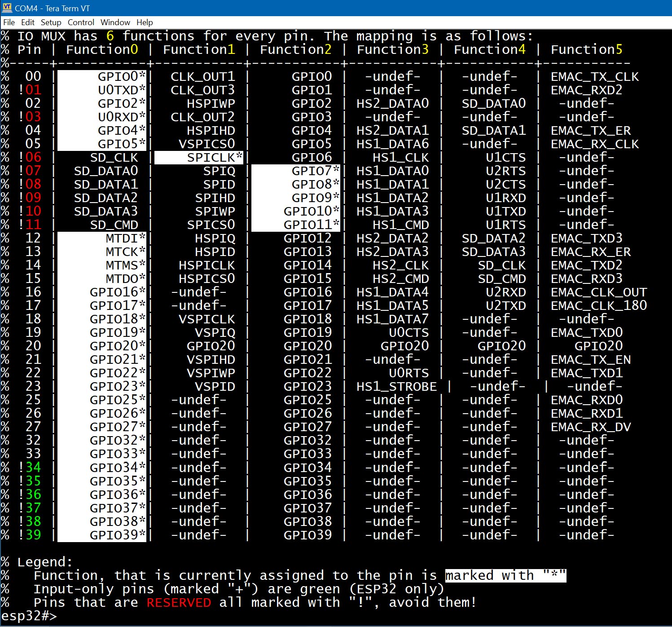Image resolution: width=672 pixels, height=627 pixels.
Task: Click the highlighted GPIO11* cell
Action: 296,225
